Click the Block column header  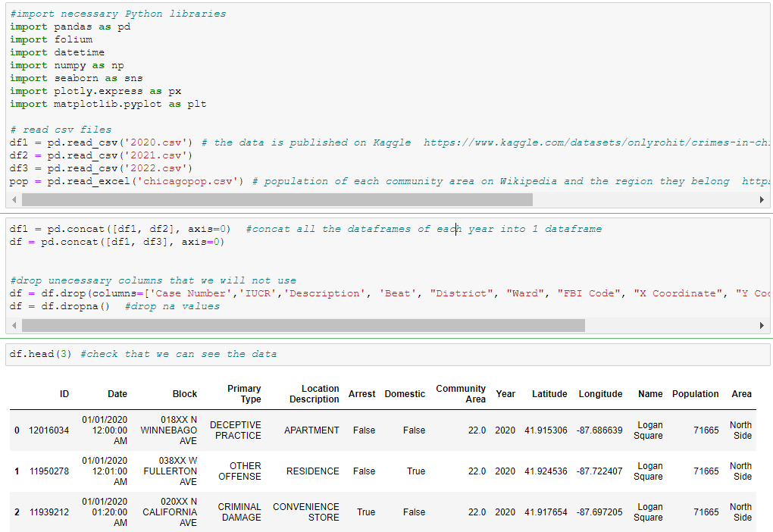[185, 394]
